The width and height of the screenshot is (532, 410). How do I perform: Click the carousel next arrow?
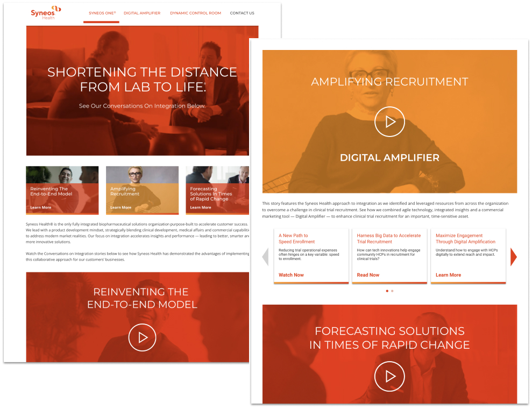click(514, 257)
